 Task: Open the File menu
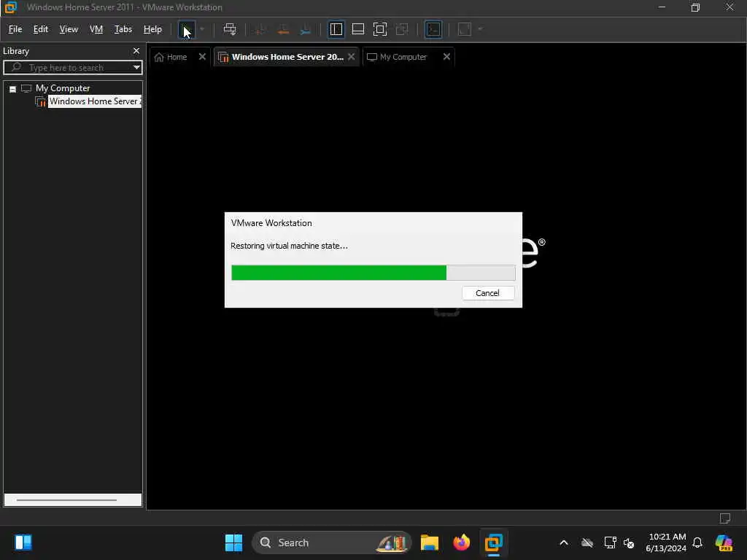15,29
